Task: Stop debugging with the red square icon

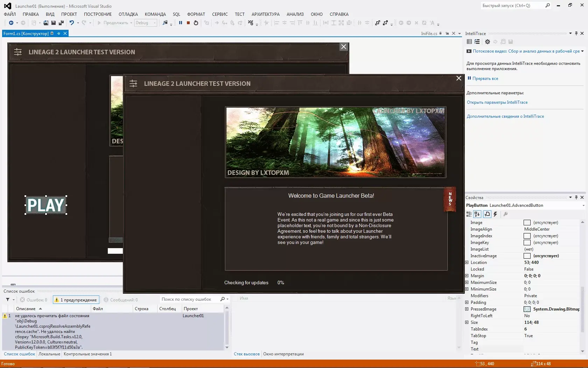Action: tap(188, 23)
